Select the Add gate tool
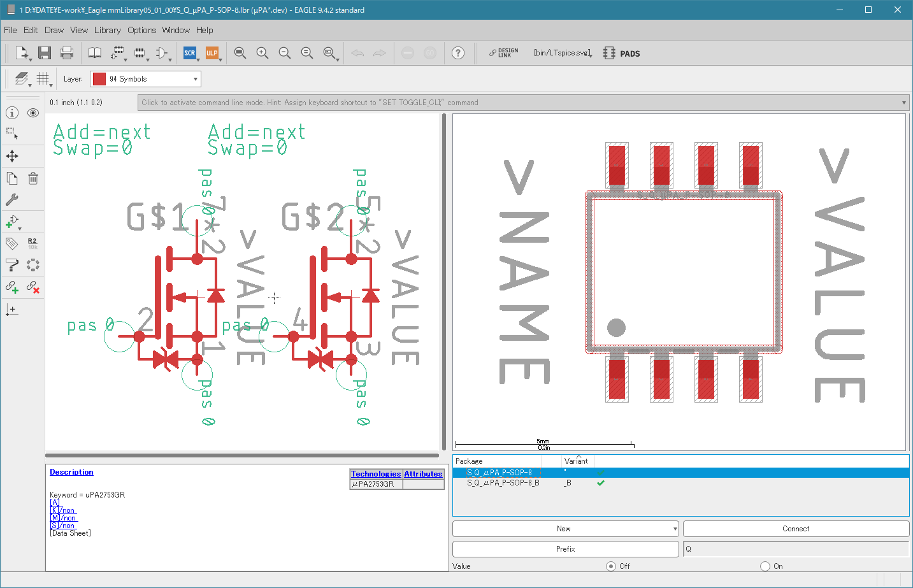 pos(12,222)
